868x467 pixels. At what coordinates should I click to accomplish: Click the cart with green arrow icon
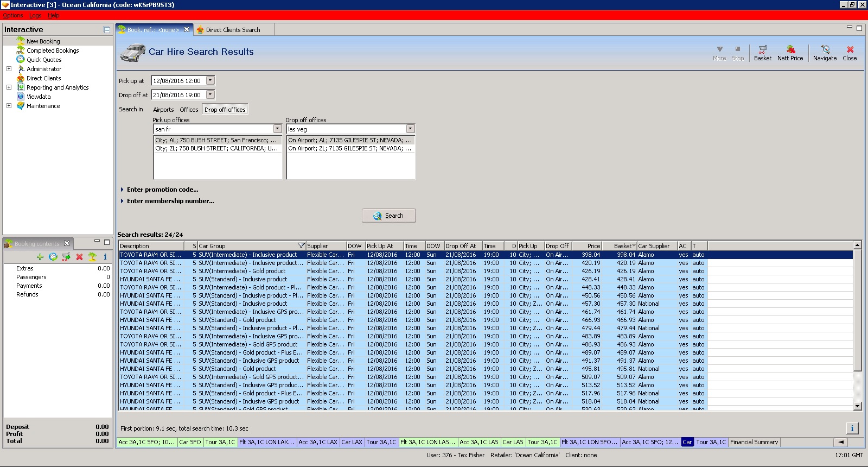[66, 257]
